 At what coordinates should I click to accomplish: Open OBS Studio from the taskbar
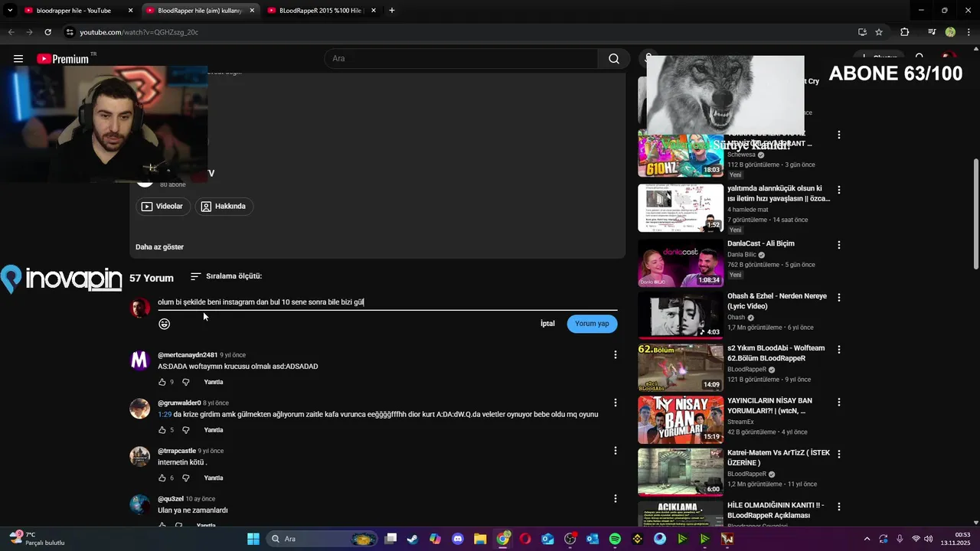[570, 539]
